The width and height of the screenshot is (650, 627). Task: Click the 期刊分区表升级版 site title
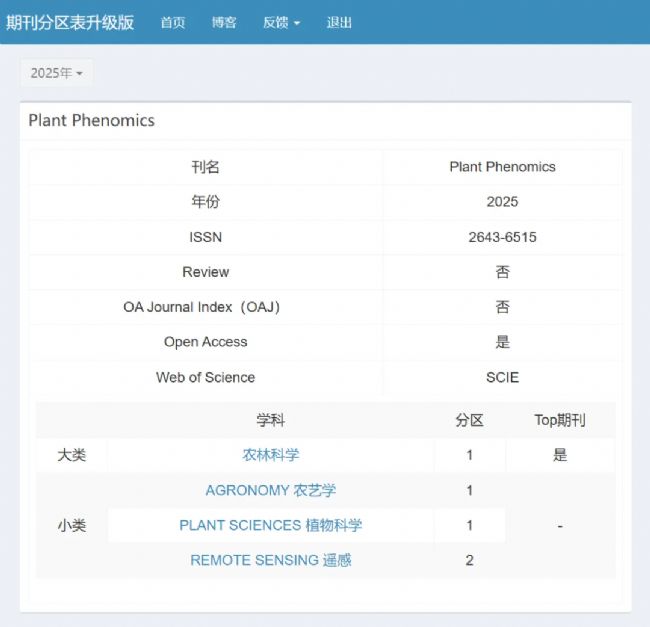(x=70, y=22)
